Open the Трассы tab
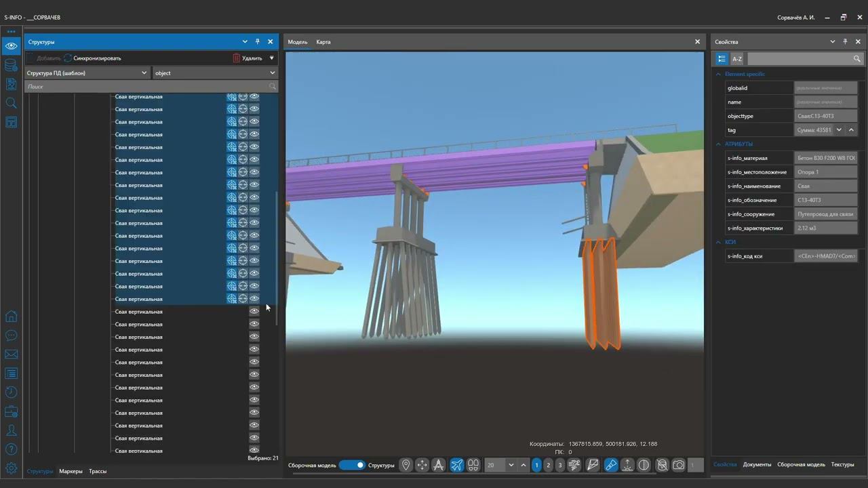This screenshot has width=868, height=488. (x=98, y=471)
